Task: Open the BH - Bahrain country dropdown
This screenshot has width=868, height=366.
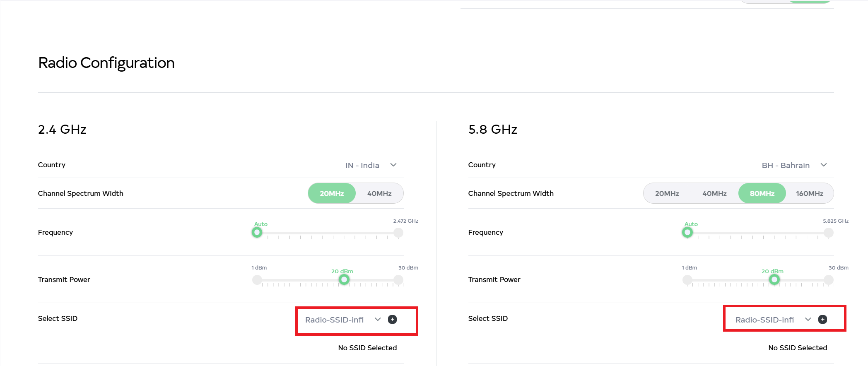Action: (x=793, y=165)
